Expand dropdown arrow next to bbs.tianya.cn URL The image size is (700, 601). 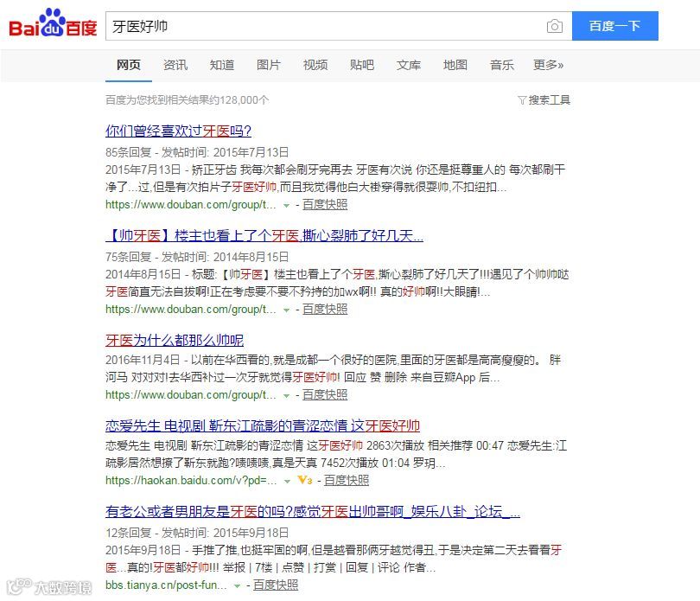[x=237, y=585]
